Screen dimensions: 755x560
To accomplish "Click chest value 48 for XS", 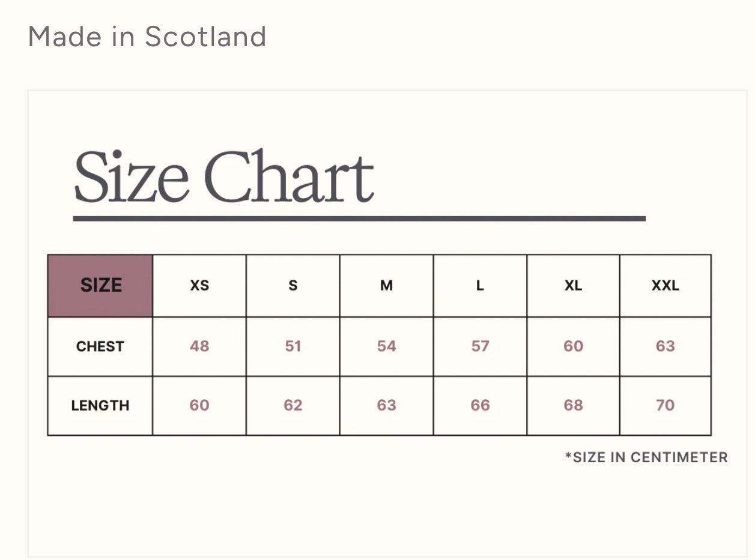I will (x=199, y=346).
